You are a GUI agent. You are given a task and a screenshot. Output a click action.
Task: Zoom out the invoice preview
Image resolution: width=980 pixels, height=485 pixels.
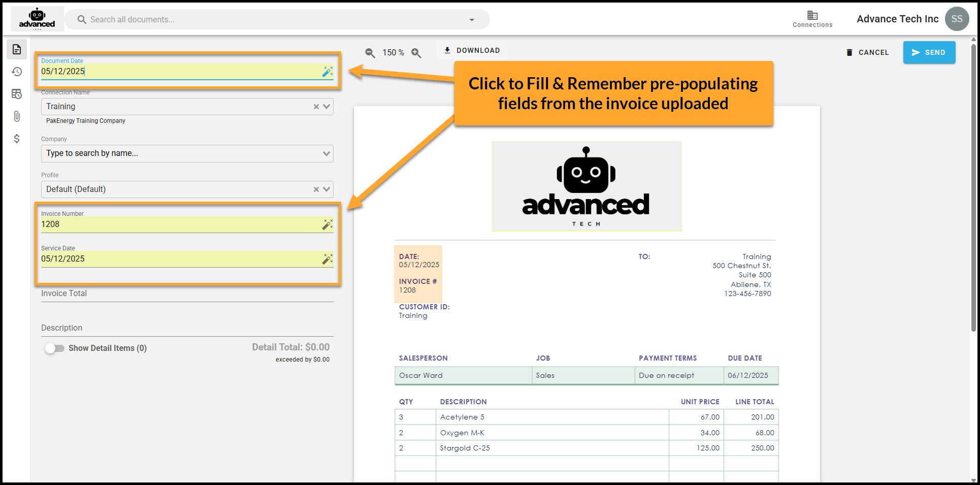point(370,53)
